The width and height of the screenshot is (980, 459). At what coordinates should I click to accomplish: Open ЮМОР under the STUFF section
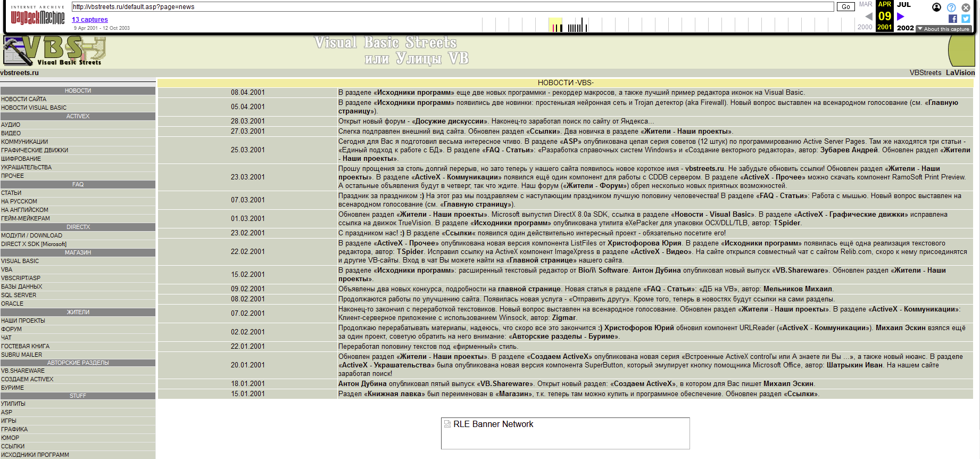[10, 438]
